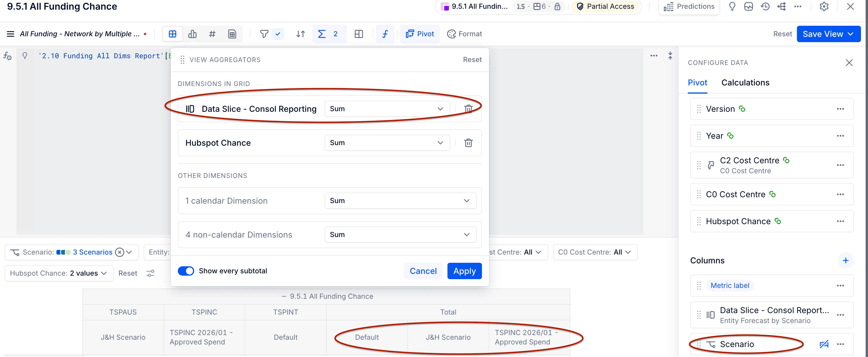This screenshot has height=357, width=868.
Task: Open version history clock icon
Action: (x=765, y=6)
